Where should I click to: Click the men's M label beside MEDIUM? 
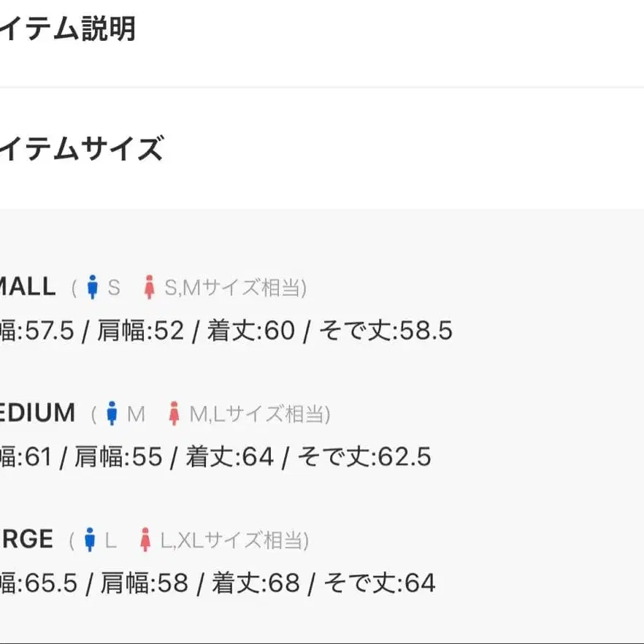pyautogui.click(x=136, y=415)
